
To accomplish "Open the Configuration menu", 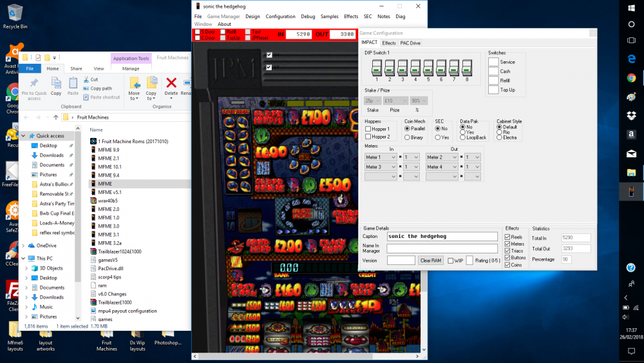I will coord(281,17).
